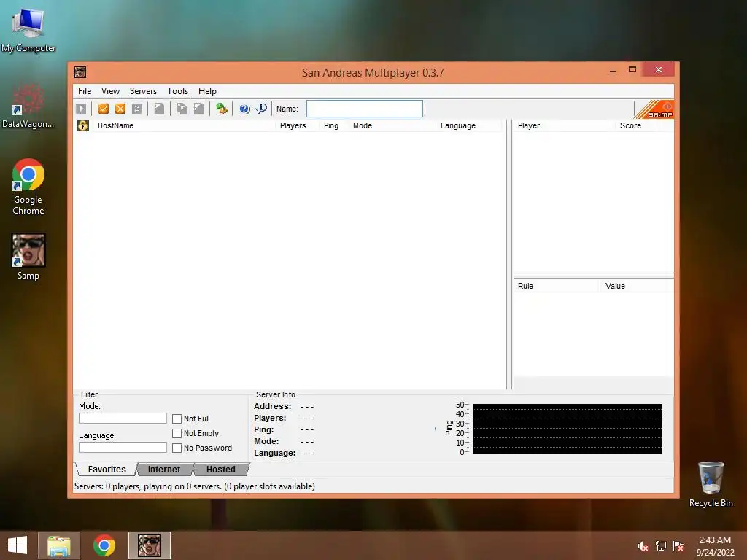747x560 pixels.
Task: Click the Mode filter input field
Action: pos(123,418)
